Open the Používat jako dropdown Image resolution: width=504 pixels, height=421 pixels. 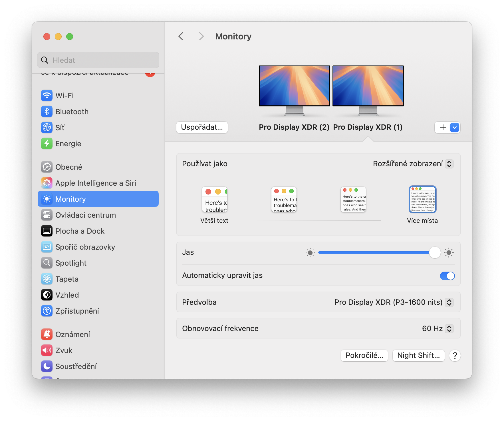[x=413, y=164]
